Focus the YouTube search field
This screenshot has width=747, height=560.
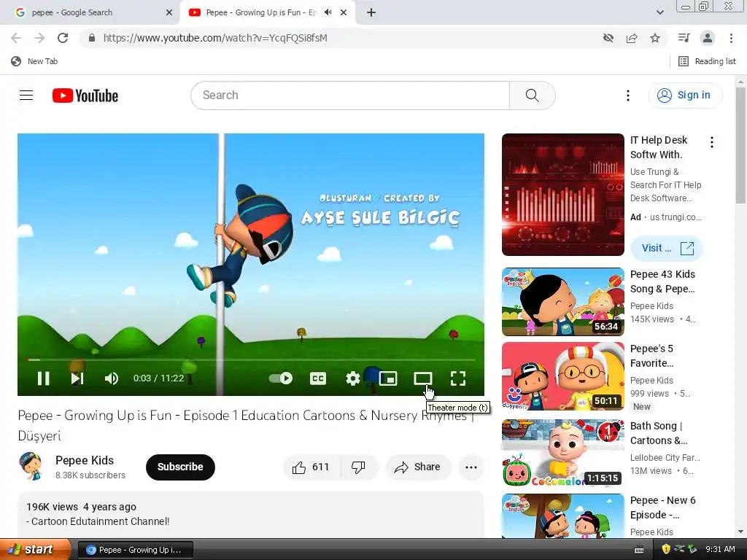350,96
